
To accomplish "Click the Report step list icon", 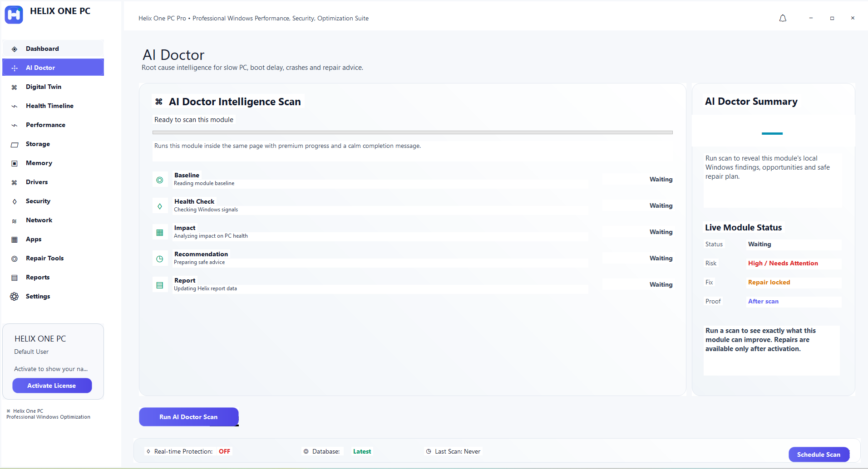I will 160,285.
